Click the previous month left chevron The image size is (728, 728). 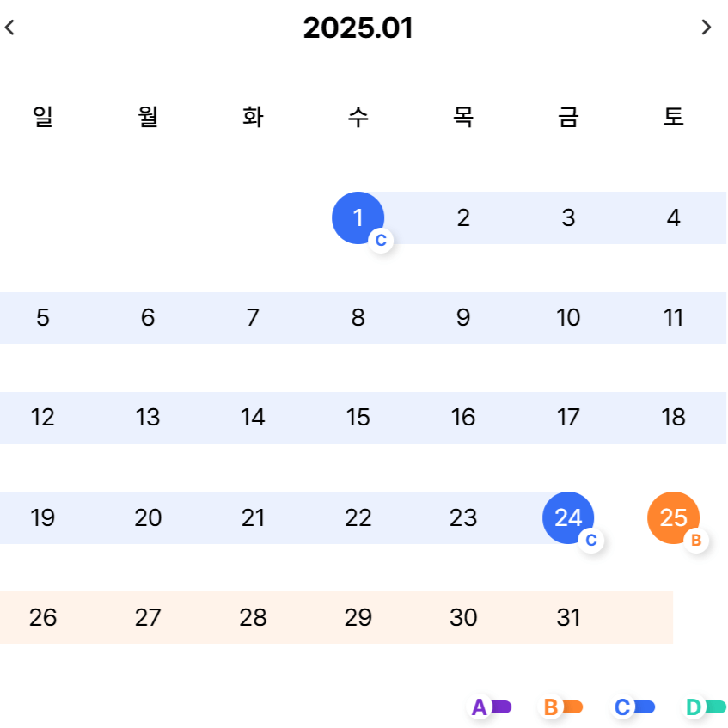click(9, 28)
